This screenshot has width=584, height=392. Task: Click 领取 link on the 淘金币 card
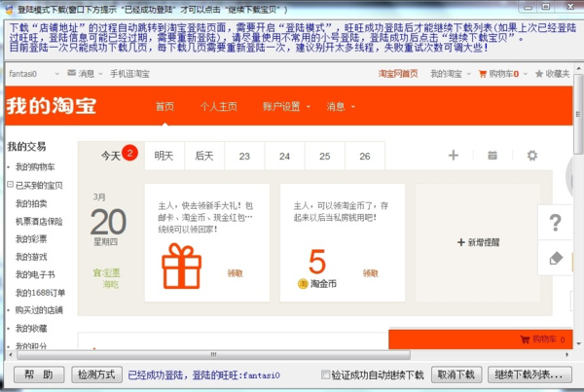pos(371,273)
